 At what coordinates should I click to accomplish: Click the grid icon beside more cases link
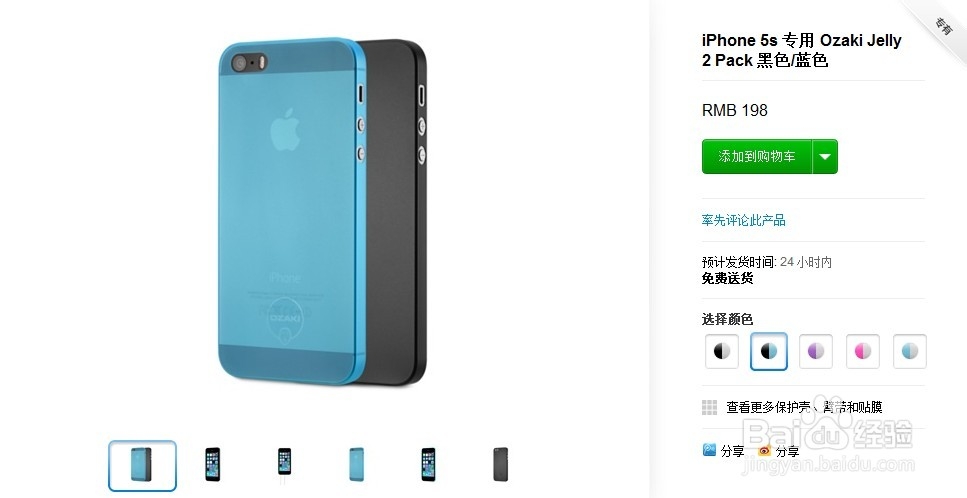[709, 407]
